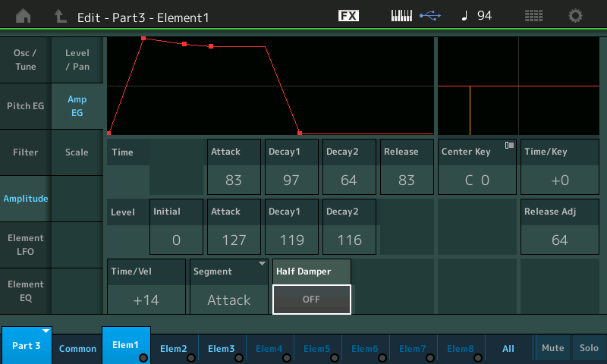Switch to the Filter tab
Viewport: 607px width, 364px height.
point(25,152)
